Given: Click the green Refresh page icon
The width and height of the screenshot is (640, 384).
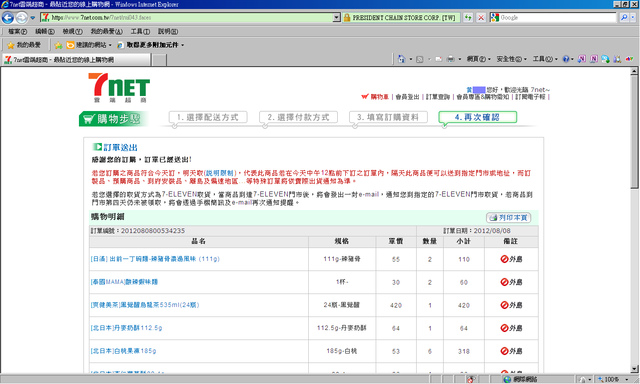Looking at the screenshot, I should tap(468, 18).
